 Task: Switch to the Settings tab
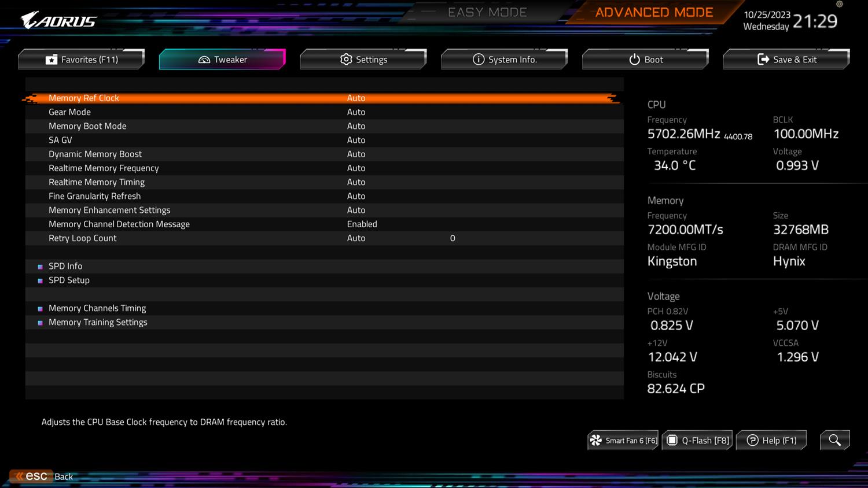(363, 60)
